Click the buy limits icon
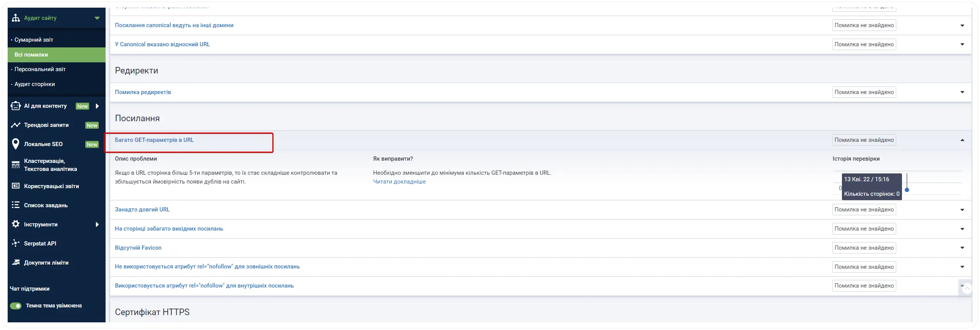This screenshot has width=980, height=330. (16, 262)
